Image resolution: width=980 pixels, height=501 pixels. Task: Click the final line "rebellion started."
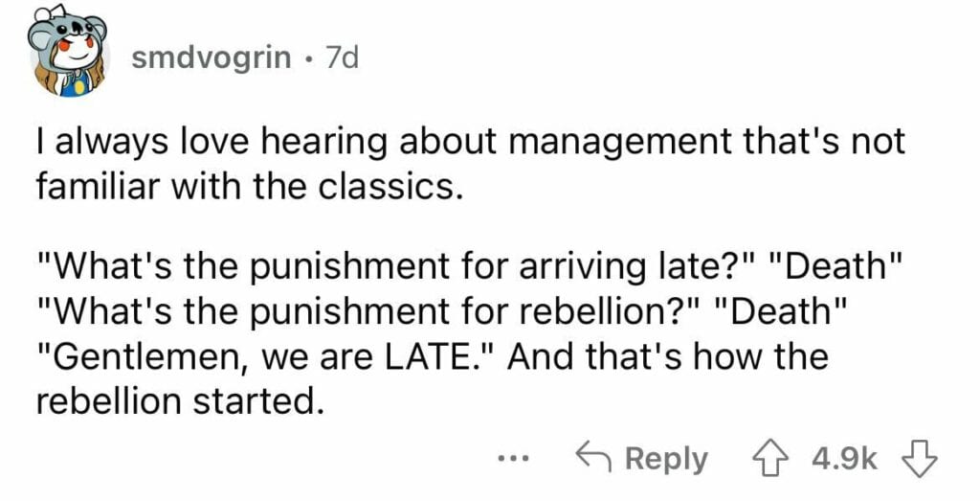tap(180, 401)
